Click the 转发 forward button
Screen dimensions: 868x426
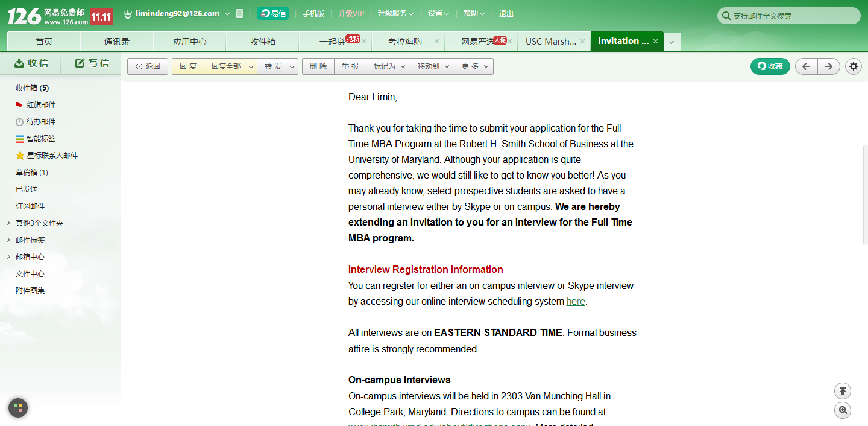(x=272, y=66)
